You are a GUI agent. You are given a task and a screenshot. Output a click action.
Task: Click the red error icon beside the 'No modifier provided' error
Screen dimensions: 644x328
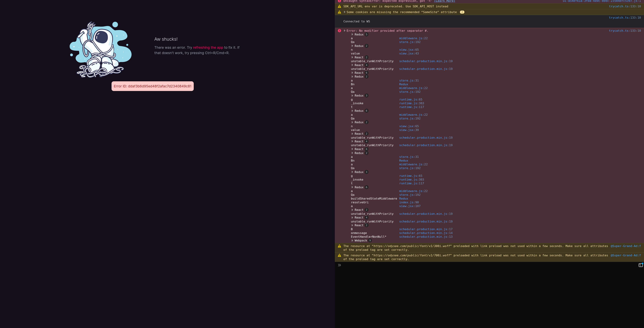[x=339, y=31]
